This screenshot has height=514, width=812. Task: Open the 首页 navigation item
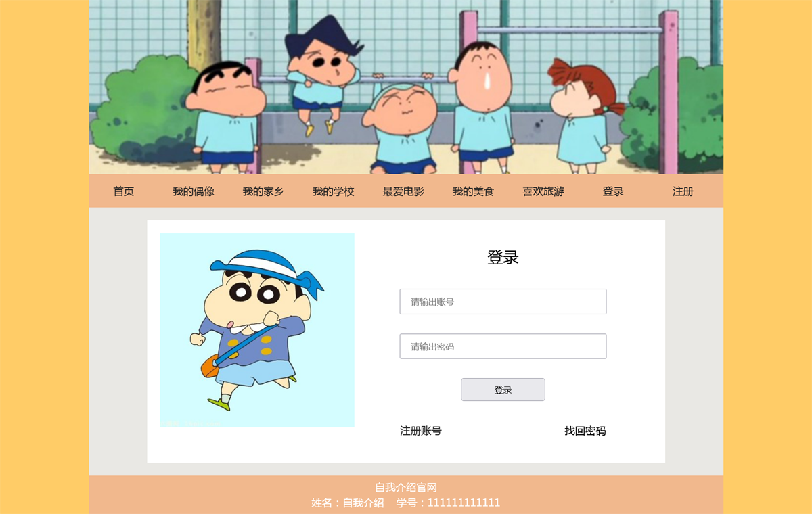[x=123, y=191]
